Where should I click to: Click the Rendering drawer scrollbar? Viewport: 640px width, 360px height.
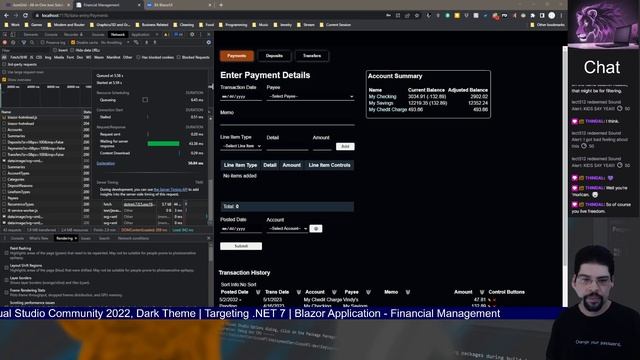point(211,255)
